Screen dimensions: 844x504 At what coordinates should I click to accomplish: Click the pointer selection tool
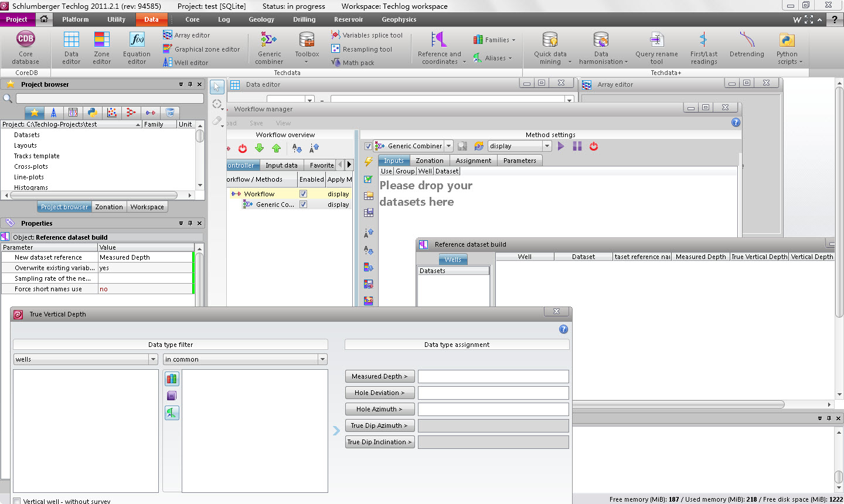tap(217, 87)
